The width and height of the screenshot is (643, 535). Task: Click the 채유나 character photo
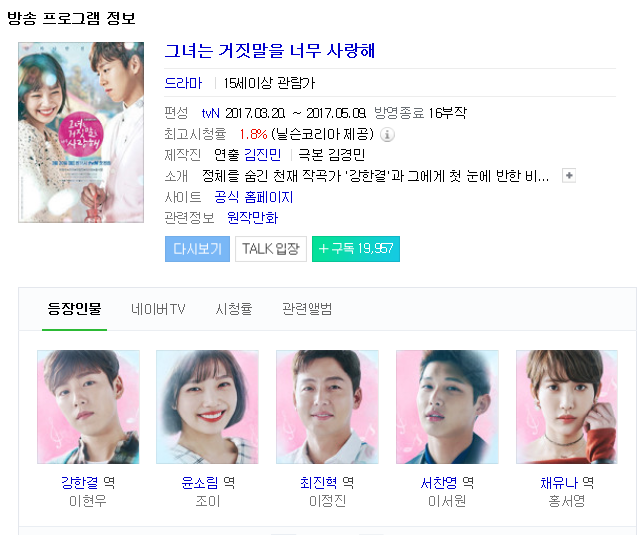click(x=567, y=407)
